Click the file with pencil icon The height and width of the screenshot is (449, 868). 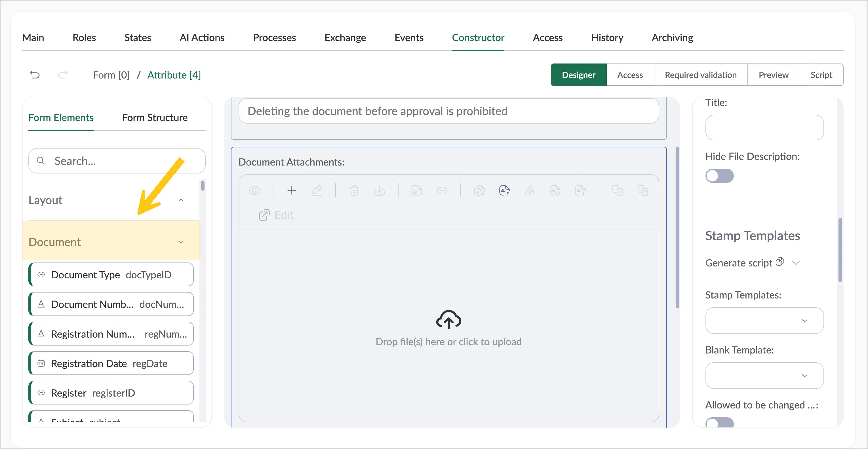point(417,191)
